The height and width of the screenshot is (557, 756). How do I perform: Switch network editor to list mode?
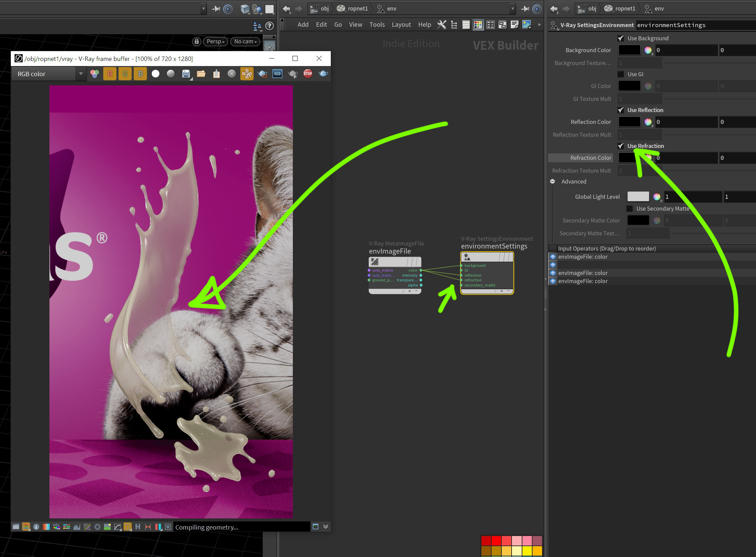click(x=466, y=25)
